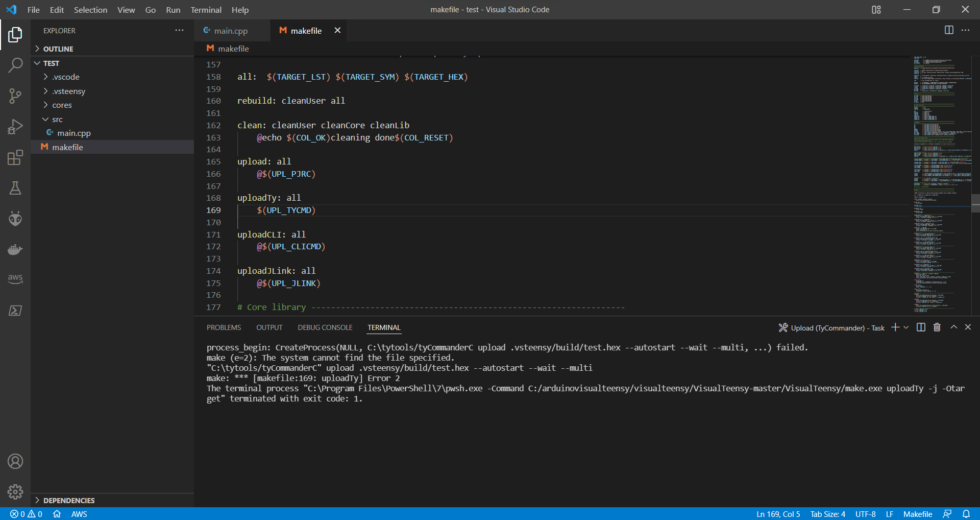Image resolution: width=980 pixels, height=520 pixels.
Task: Open the Testing beaker view
Action: pos(15,187)
